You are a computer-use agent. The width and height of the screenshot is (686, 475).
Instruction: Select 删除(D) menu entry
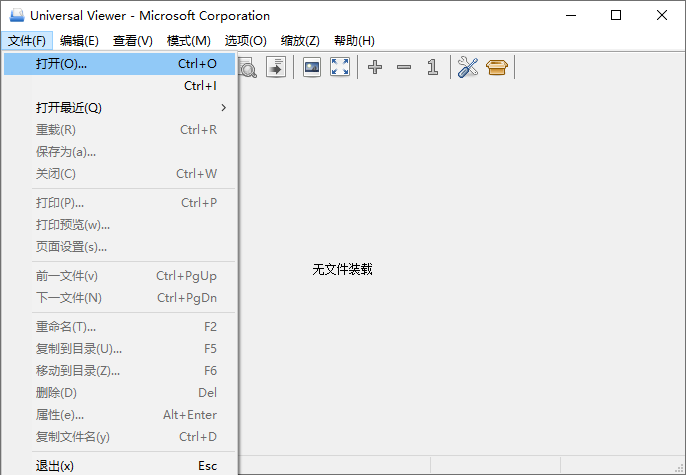[x=119, y=393]
